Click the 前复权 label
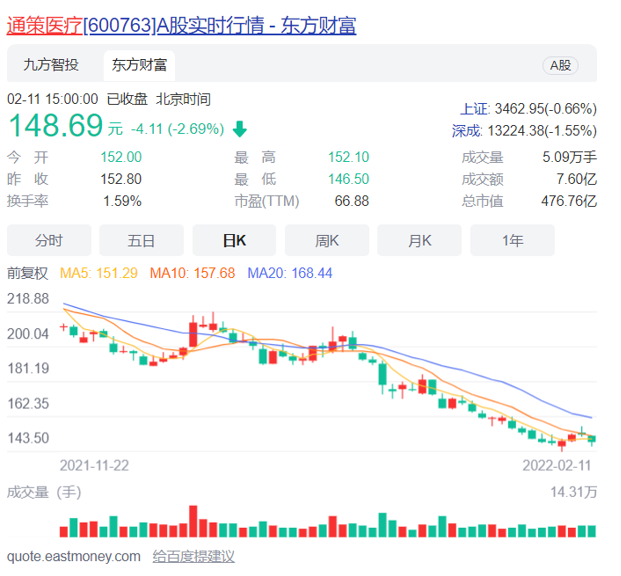This screenshot has height=576, width=621. pyautogui.click(x=27, y=273)
